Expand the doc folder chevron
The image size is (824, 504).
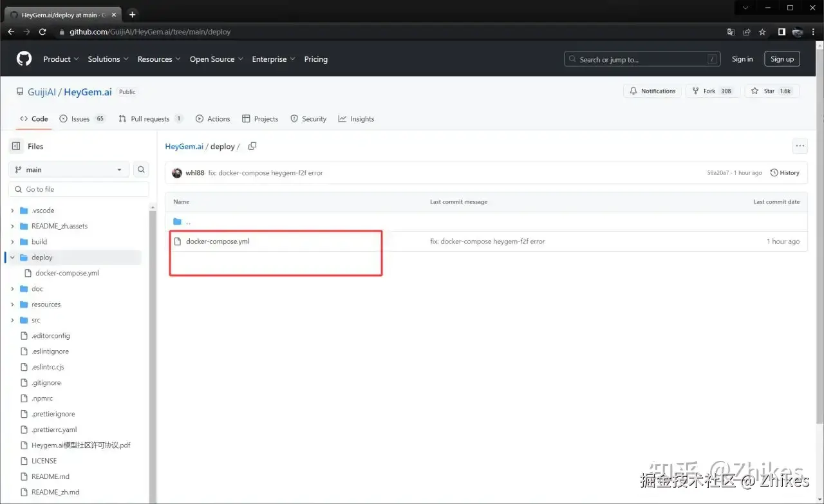12,289
